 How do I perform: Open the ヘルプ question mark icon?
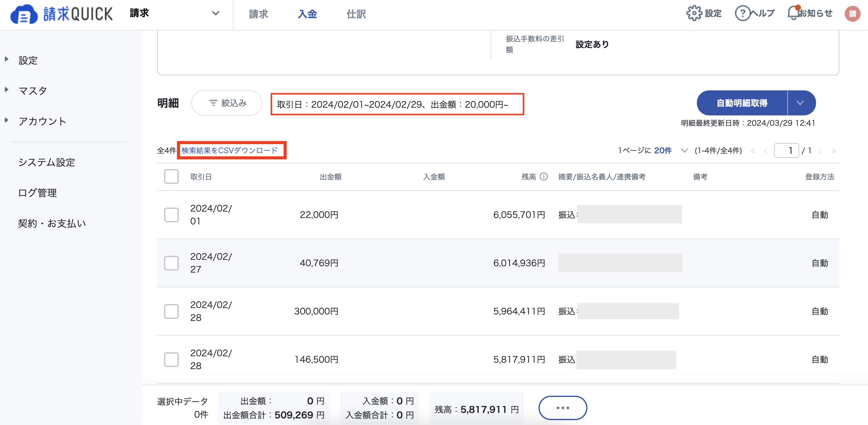coord(742,13)
